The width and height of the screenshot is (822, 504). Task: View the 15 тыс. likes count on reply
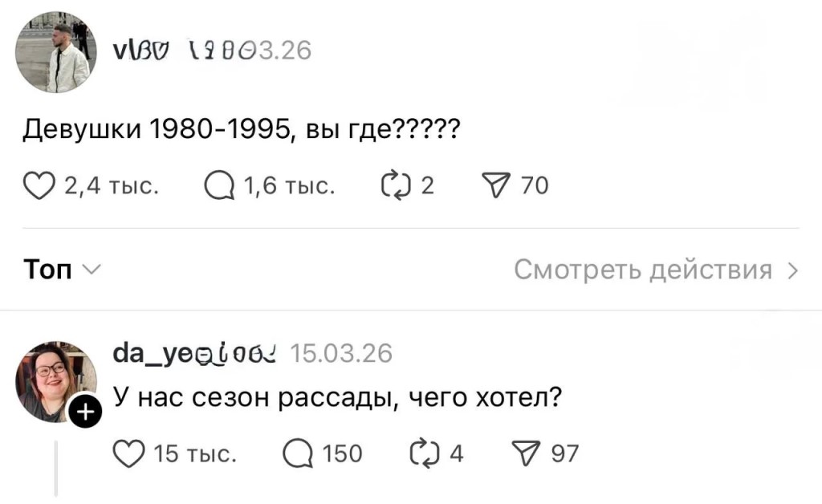click(x=195, y=454)
